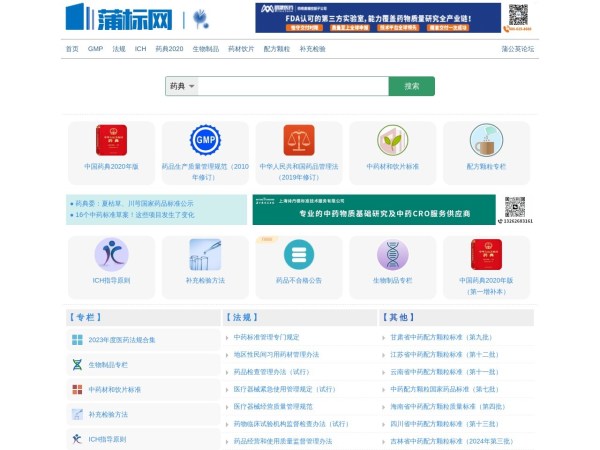The image size is (600, 450).
Task: Open the 中药标准管理专门规定 link
Action: tap(266, 337)
